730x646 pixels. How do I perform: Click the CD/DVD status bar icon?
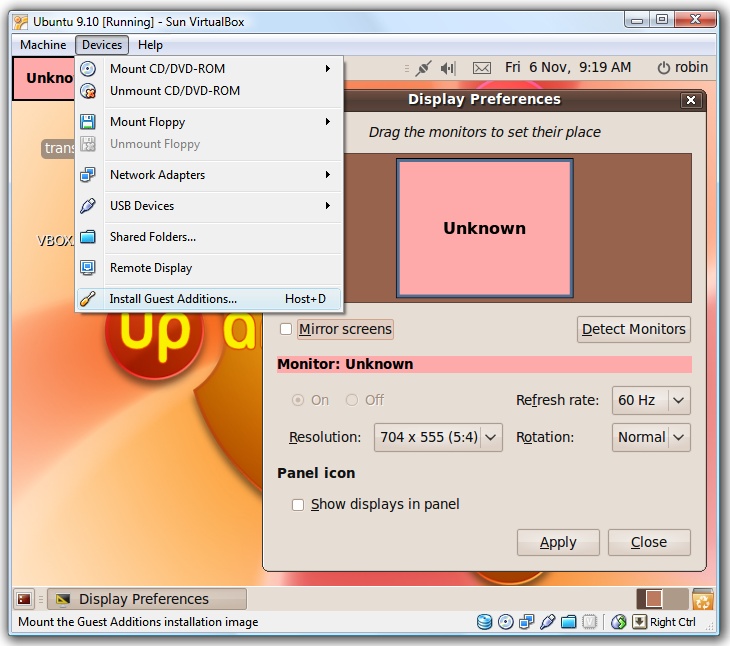506,622
